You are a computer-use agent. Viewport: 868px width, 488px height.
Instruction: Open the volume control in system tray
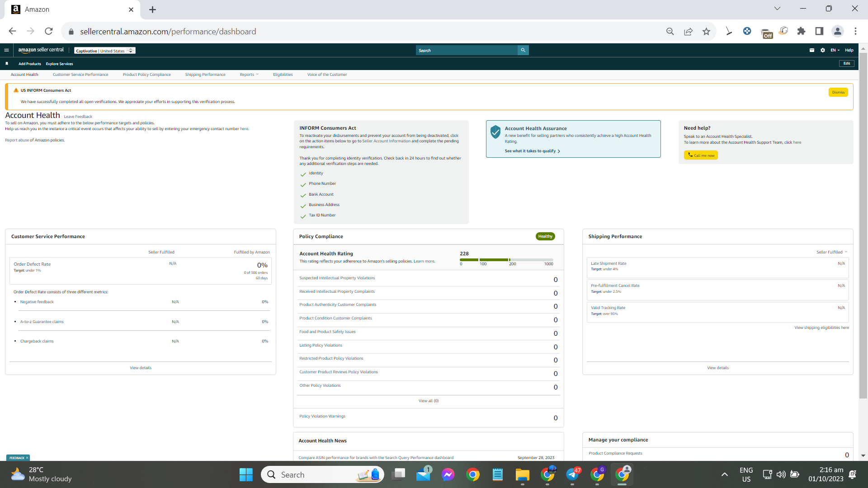point(781,474)
